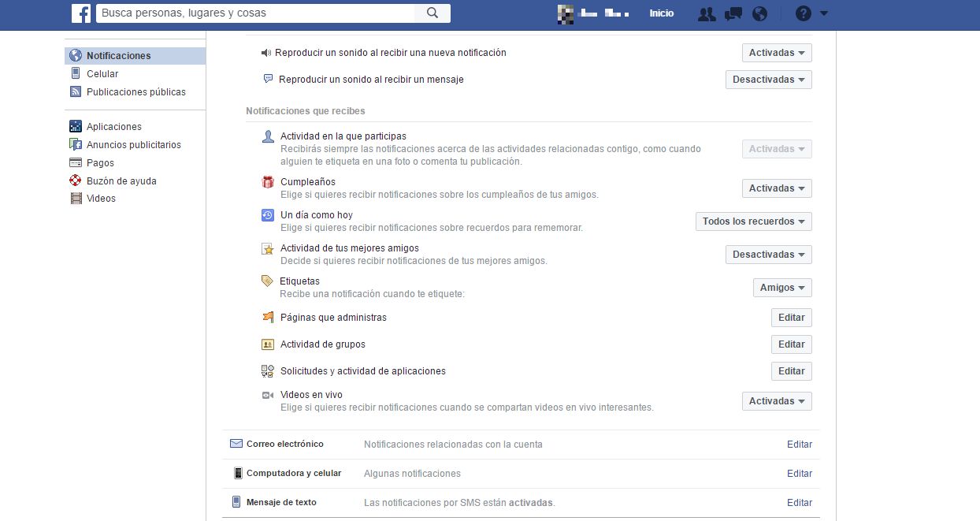Focus the Busca personas, lugares y cosas field
The width and height of the screenshot is (980, 521).
[x=256, y=13]
